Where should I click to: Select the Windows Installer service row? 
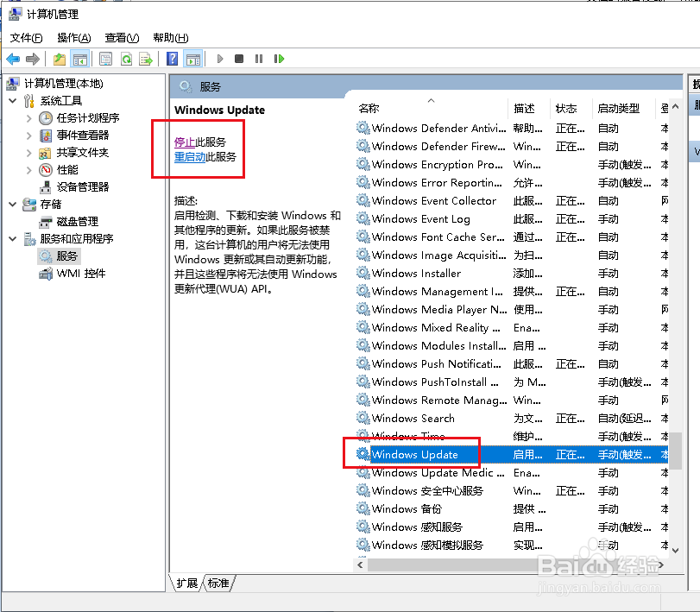pyautogui.click(x=512, y=274)
